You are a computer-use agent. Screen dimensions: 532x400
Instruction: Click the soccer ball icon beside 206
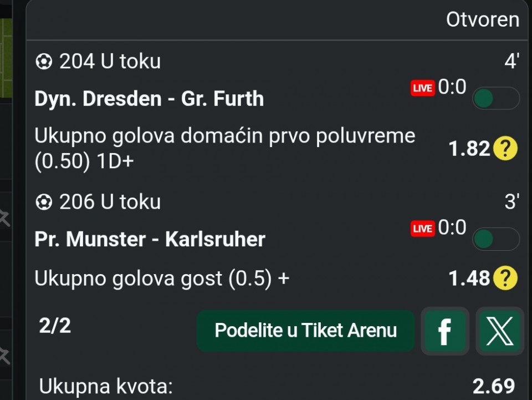click(x=42, y=202)
